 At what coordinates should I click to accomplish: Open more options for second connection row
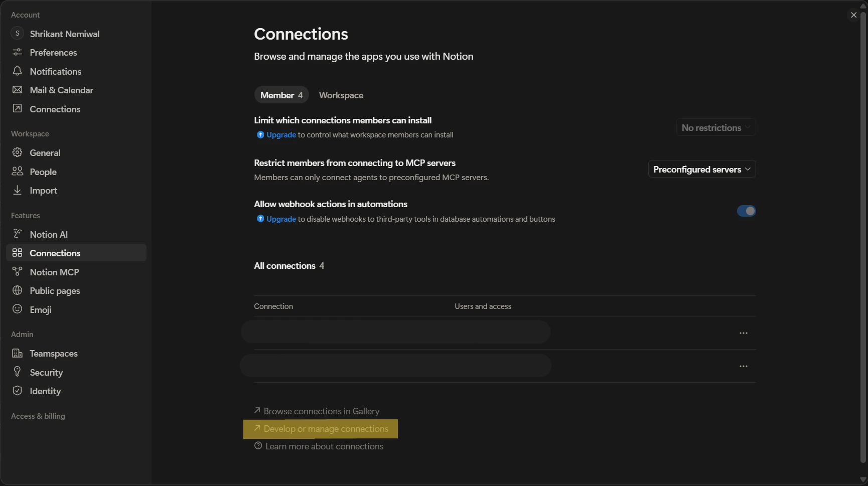(743, 366)
